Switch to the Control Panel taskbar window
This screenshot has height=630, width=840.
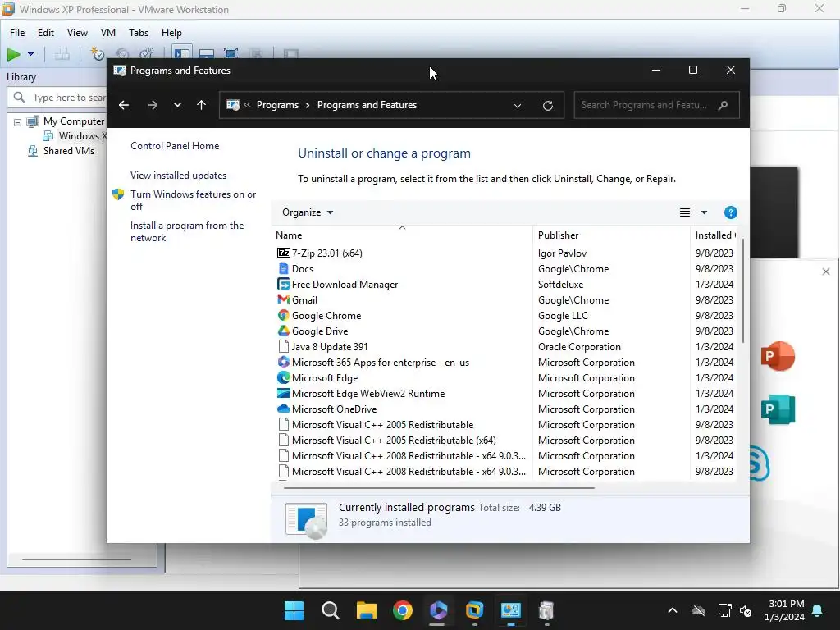[510, 610]
